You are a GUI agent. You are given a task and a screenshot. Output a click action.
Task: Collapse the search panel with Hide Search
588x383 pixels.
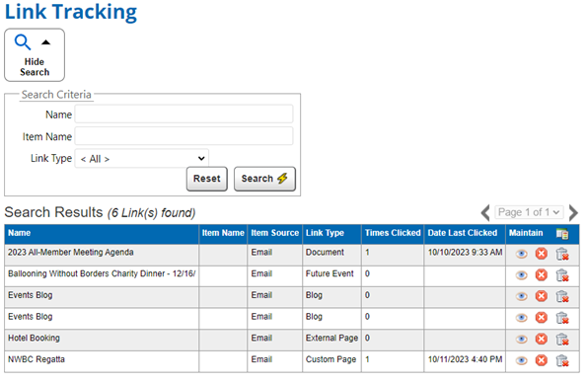click(35, 55)
